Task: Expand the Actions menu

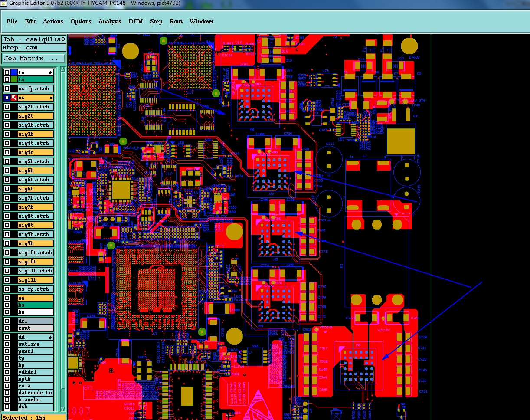Action: 53,21
